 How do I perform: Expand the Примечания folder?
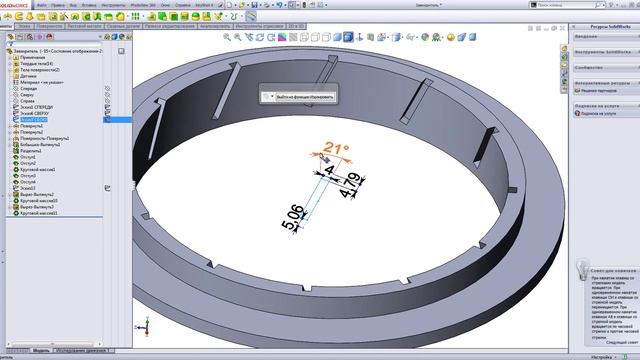coord(10,58)
